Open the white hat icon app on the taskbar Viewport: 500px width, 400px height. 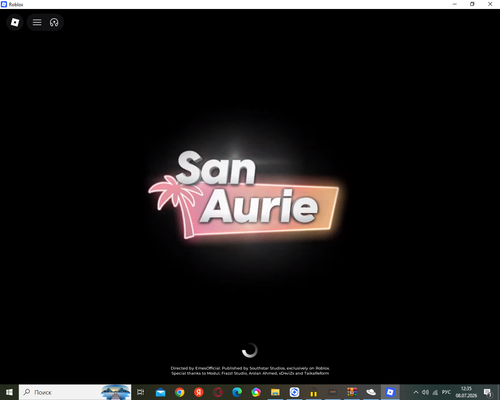[x=371, y=392]
